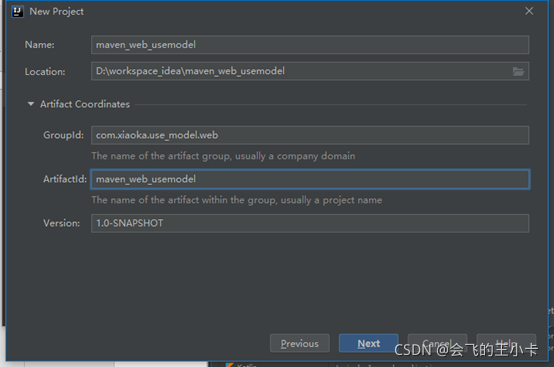Click the IntelliJ logo in the title bar
This screenshot has width=554, height=367.
point(17,12)
